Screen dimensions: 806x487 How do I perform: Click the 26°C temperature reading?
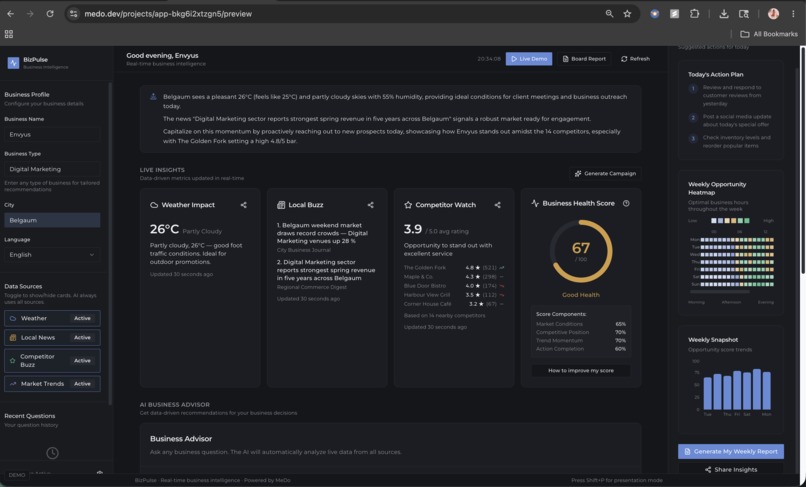pos(164,229)
